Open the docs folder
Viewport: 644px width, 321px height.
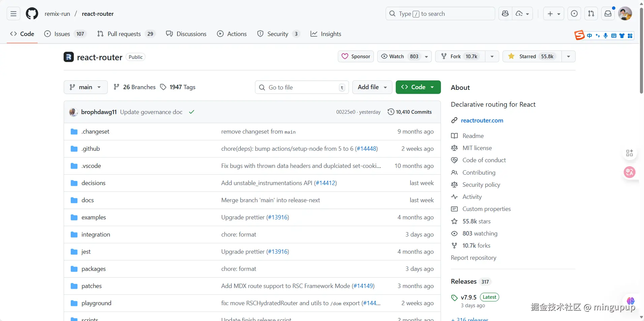tap(88, 200)
